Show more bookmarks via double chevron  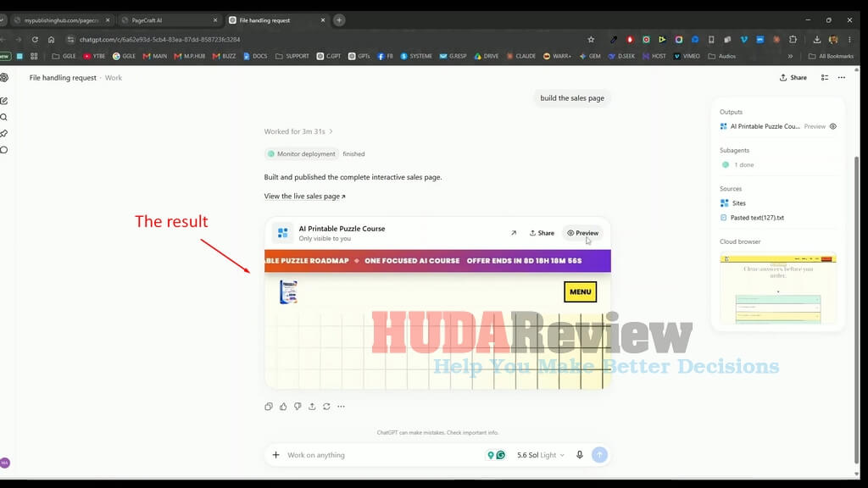[790, 57]
